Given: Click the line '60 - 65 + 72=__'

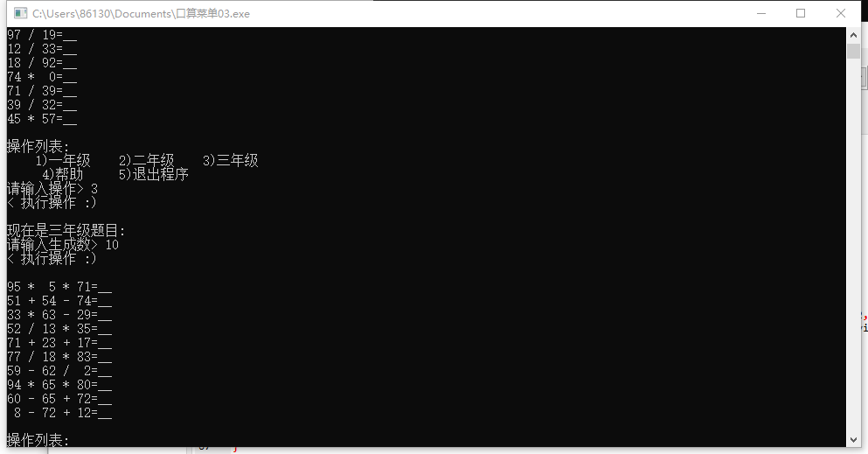Looking at the screenshot, I should pos(59,399).
